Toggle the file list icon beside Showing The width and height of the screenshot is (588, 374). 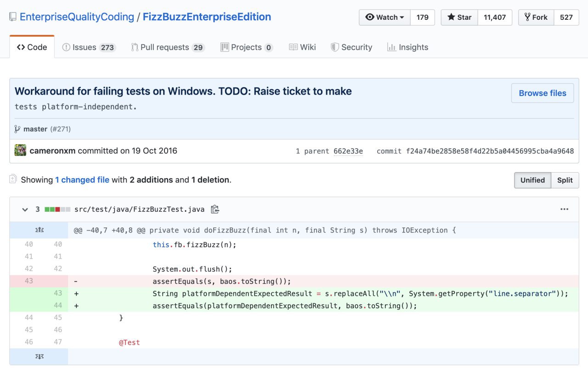click(x=13, y=179)
